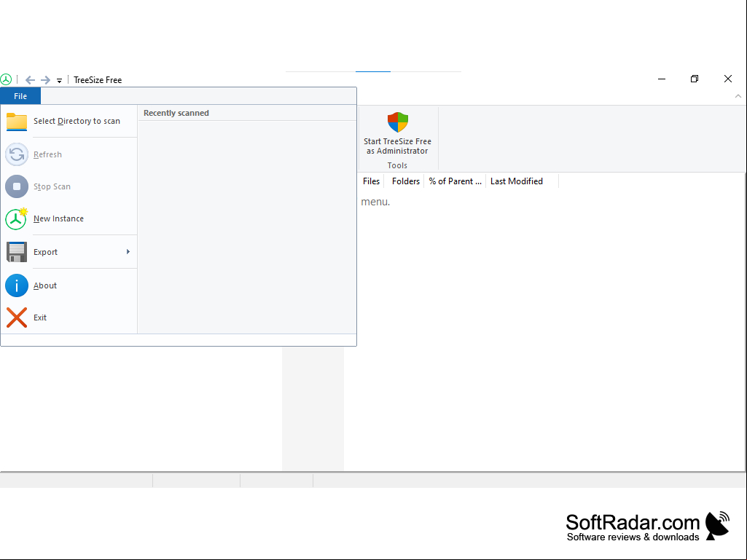Screen dimensions: 747x560
Task: Click the Stop Scan menu label
Action: (x=52, y=186)
